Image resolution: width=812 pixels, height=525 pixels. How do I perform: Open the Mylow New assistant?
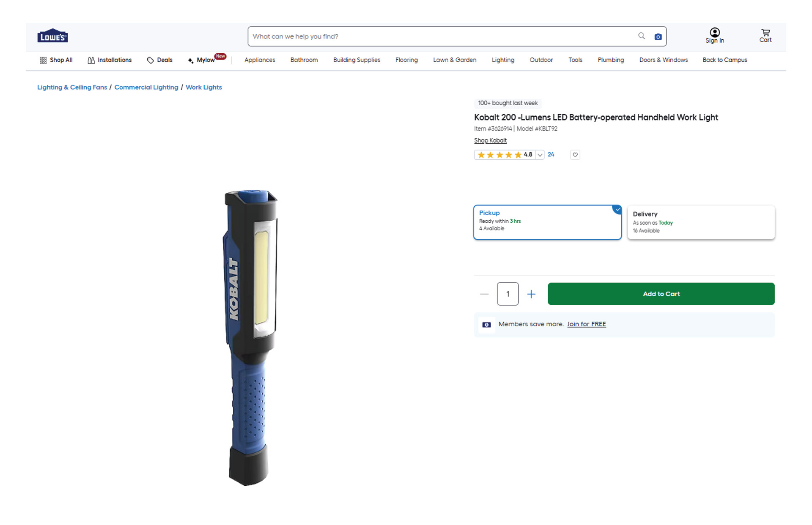click(x=207, y=59)
